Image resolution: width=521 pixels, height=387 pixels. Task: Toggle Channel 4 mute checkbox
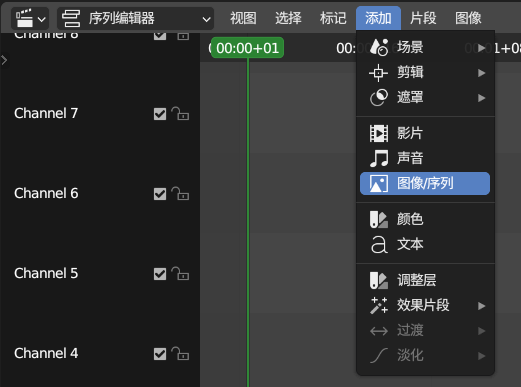coord(160,354)
